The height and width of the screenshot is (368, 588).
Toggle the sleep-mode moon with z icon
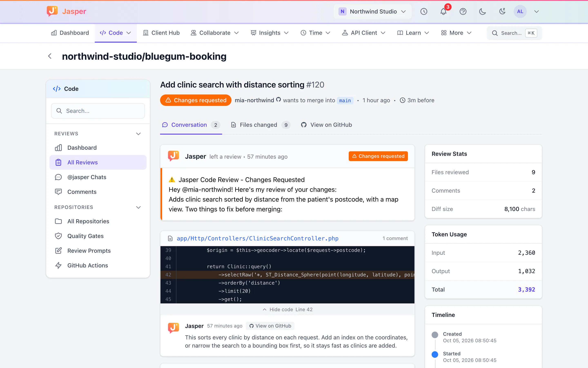coord(502,11)
